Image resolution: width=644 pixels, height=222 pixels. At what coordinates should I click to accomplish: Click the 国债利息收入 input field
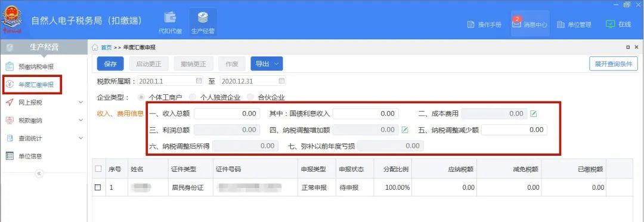pos(366,114)
